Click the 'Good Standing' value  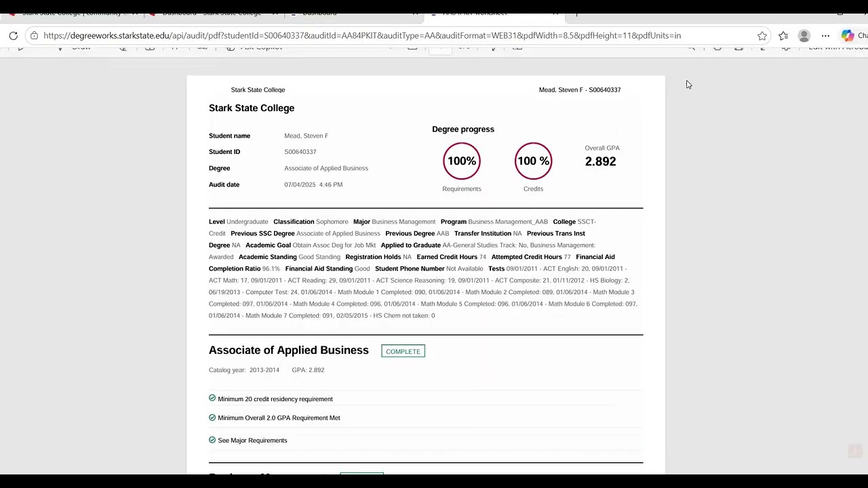point(319,257)
